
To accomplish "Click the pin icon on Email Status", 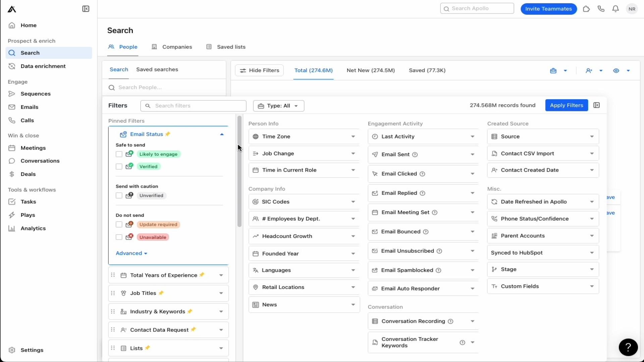I will point(168,134).
